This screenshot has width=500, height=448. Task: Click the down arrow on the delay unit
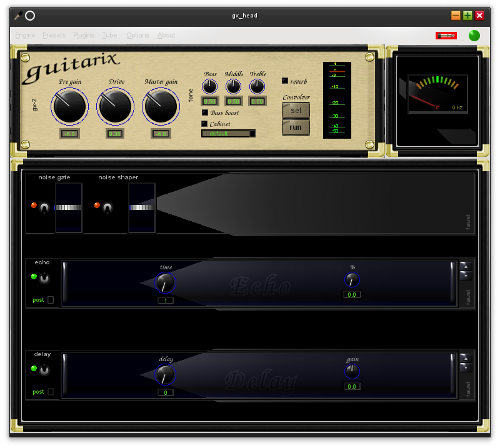465,368
